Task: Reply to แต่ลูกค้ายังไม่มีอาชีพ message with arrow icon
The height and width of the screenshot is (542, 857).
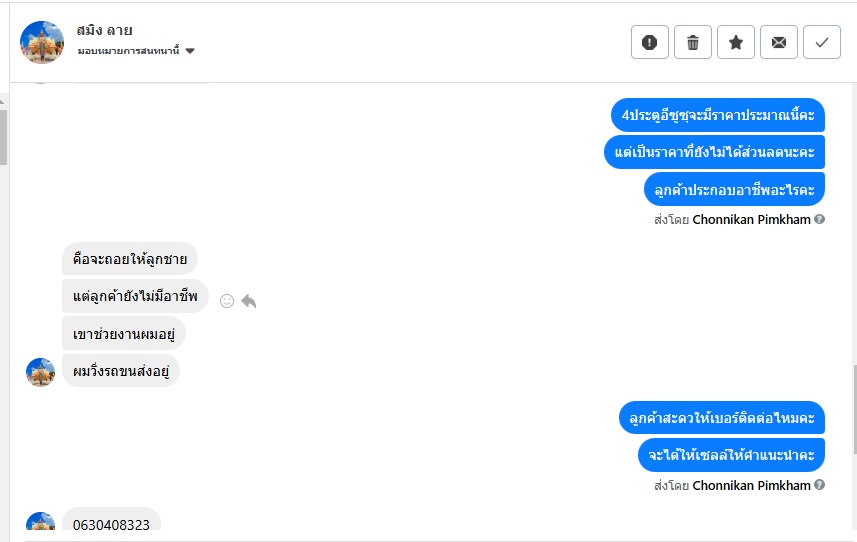Action: [x=249, y=300]
